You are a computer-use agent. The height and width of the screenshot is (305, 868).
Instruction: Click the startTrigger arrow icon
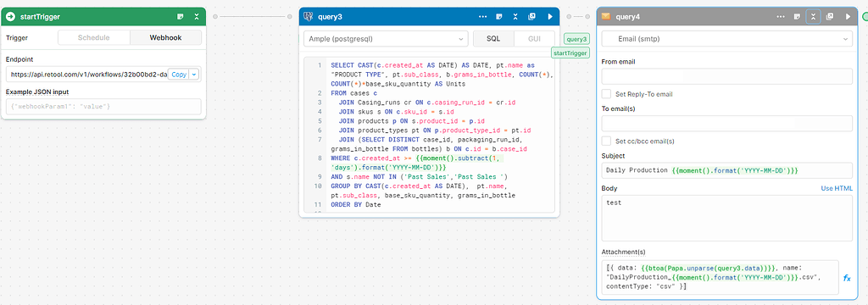[10, 17]
